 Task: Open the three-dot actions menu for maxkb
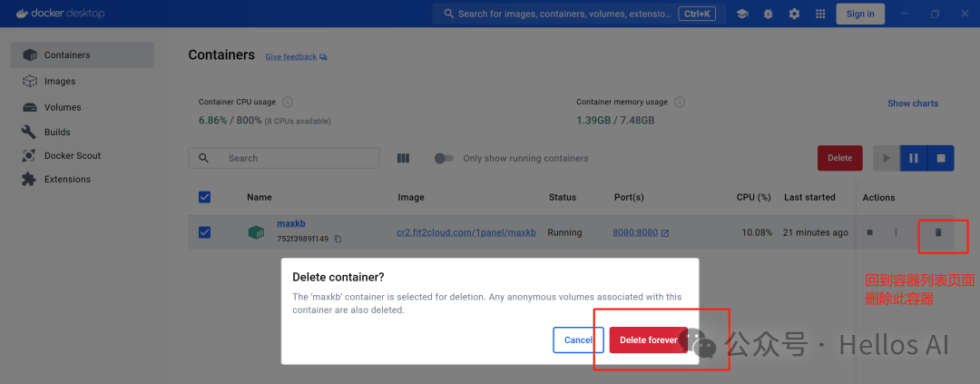pos(896,232)
